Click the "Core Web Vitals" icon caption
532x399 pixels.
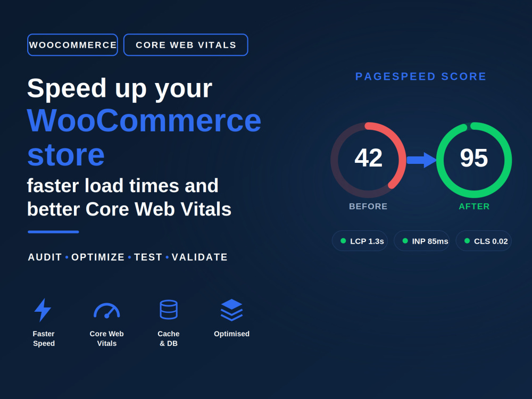106,338
